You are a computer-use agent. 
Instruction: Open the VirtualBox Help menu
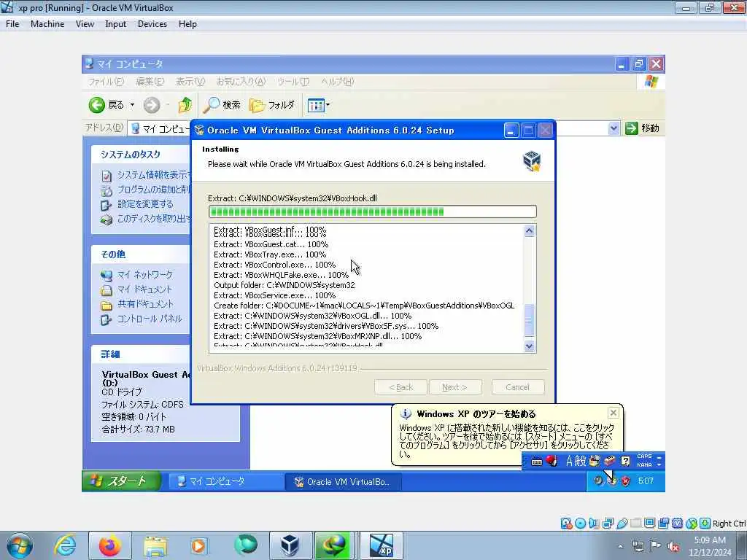[x=187, y=24]
